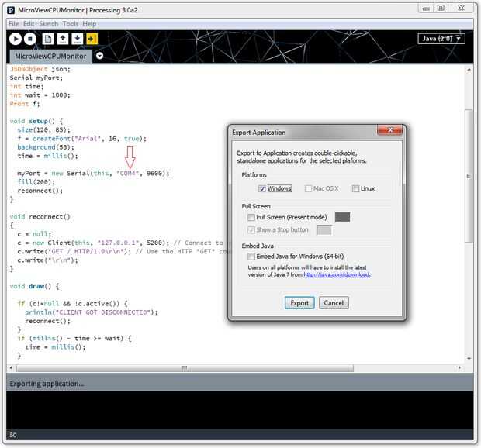Check Embed Java for Windows (64-bit)
This screenshot has height=448, width=481.
click(x=251, y=257)
